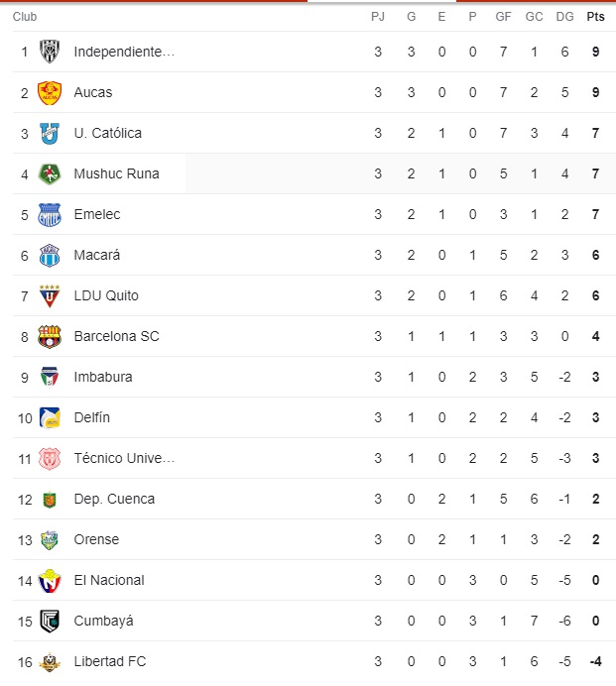Image resolution: width=616 pixels, height=686 pixels.
Task: Select the Macará team crest
Action: tap(50, 255)
